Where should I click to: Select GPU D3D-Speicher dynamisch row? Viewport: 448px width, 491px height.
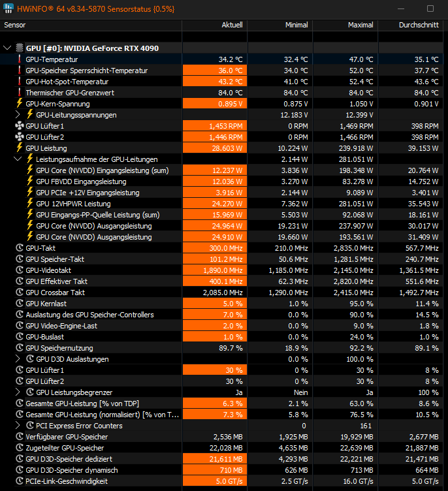click(x=221, y=470)
